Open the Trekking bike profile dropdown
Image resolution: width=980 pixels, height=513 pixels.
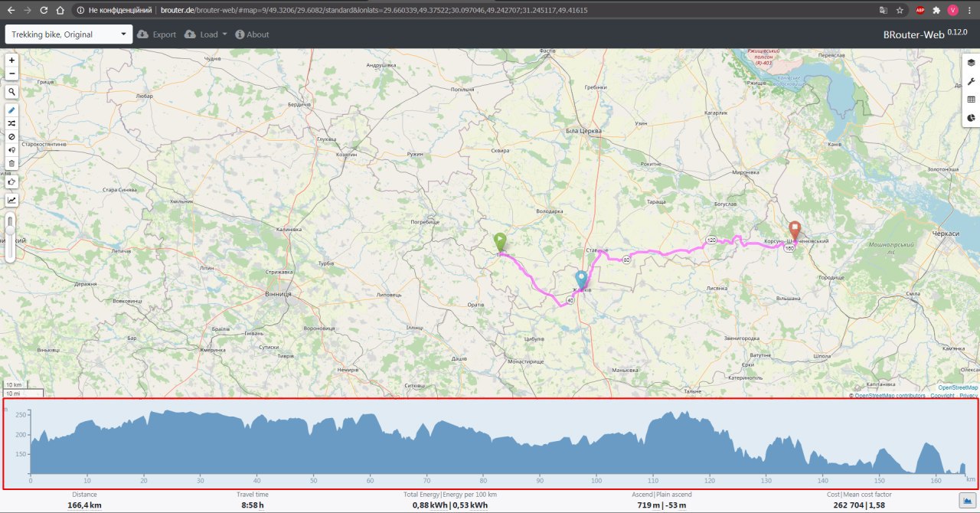click(x=70, y=34)
